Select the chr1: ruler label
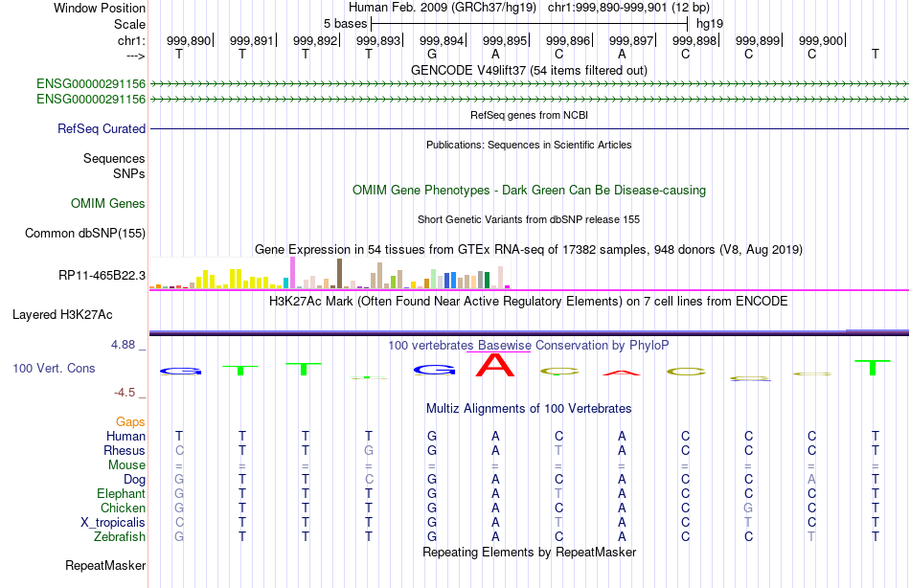 (x=132, y=40)
